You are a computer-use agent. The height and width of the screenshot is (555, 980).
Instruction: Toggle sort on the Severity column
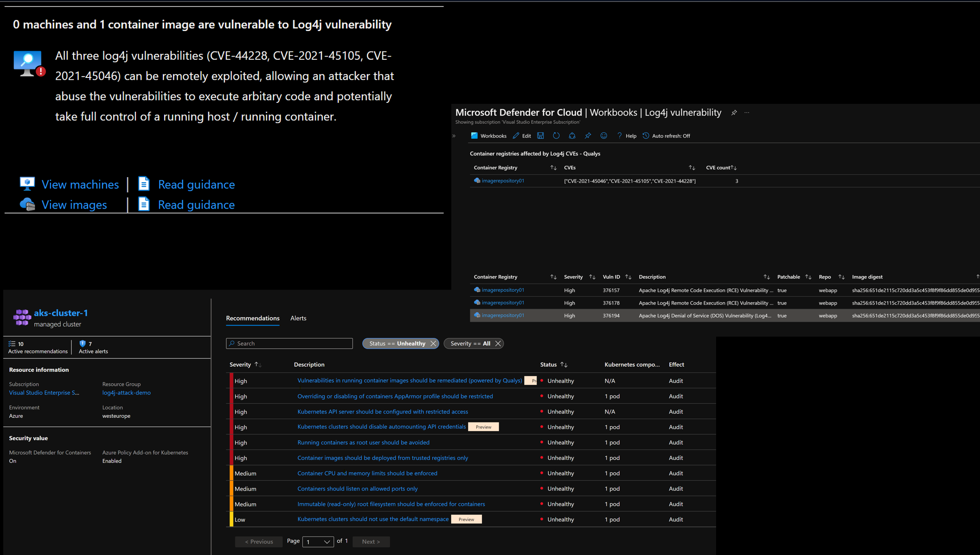258,364
